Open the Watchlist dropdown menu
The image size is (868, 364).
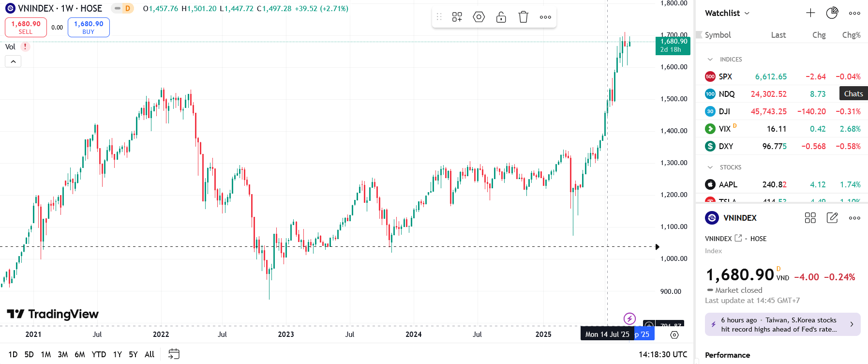[727, 13]
